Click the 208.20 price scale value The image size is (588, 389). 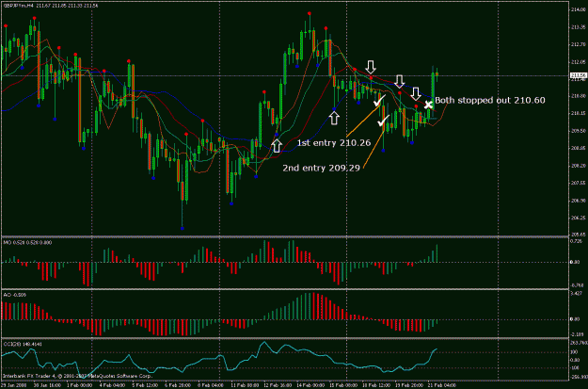pyautogui.click(x=579, y=166)
